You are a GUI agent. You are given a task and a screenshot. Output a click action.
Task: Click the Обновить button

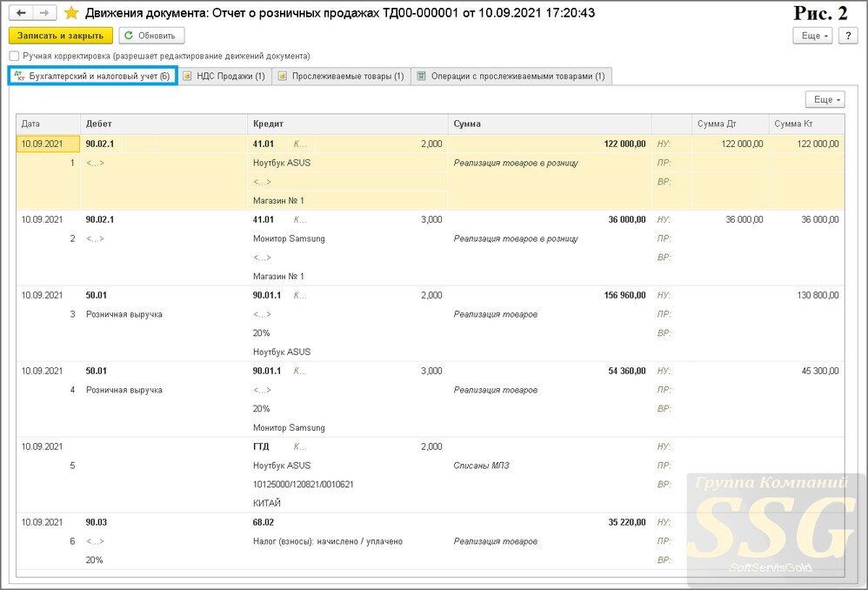(x=151, y=36)
